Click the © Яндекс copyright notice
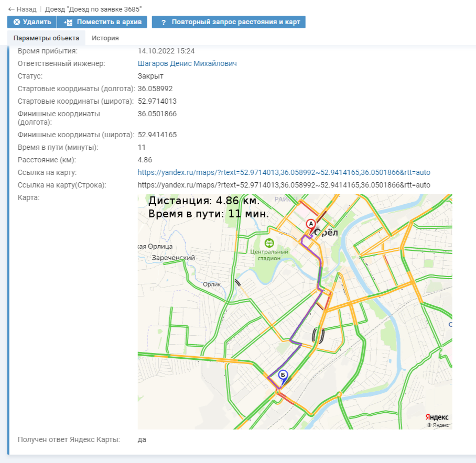The width and height of the screenshot is (476, 463). pyautogui.click(x=438, y=425)
